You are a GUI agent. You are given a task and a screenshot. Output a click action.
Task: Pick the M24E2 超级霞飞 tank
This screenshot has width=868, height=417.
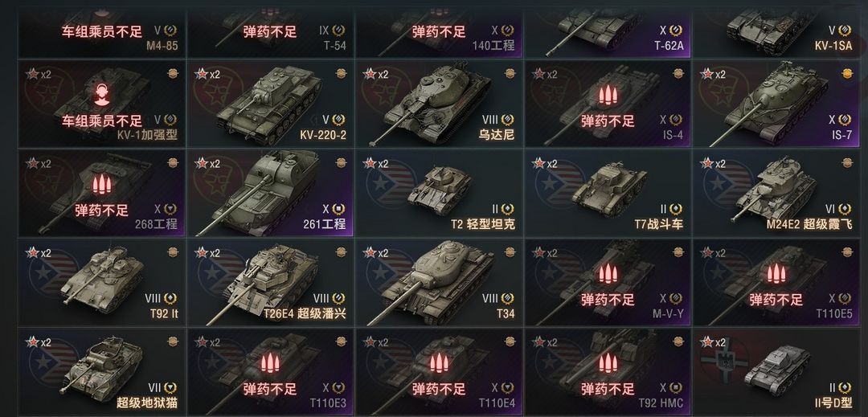pos(776,193)
